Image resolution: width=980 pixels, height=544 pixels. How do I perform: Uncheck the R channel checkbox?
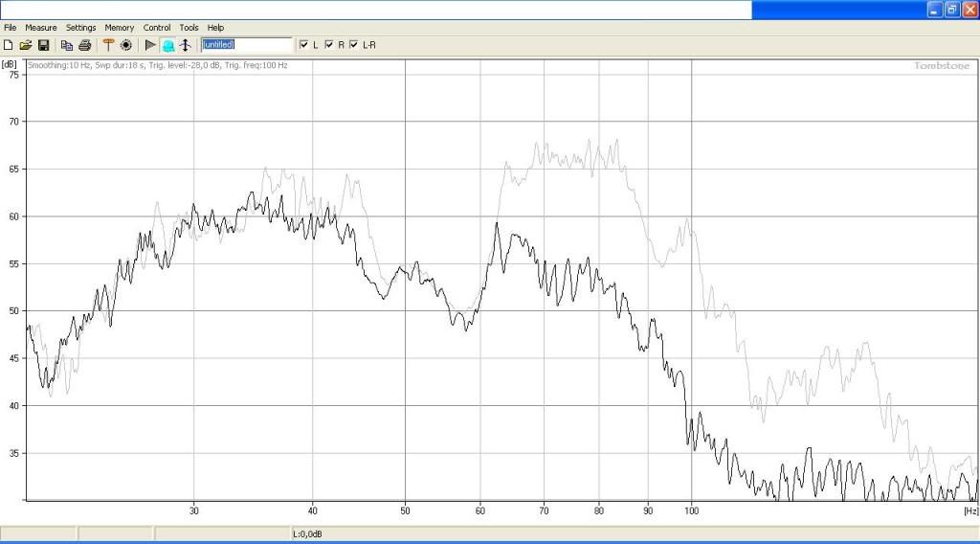click(329, 45)
